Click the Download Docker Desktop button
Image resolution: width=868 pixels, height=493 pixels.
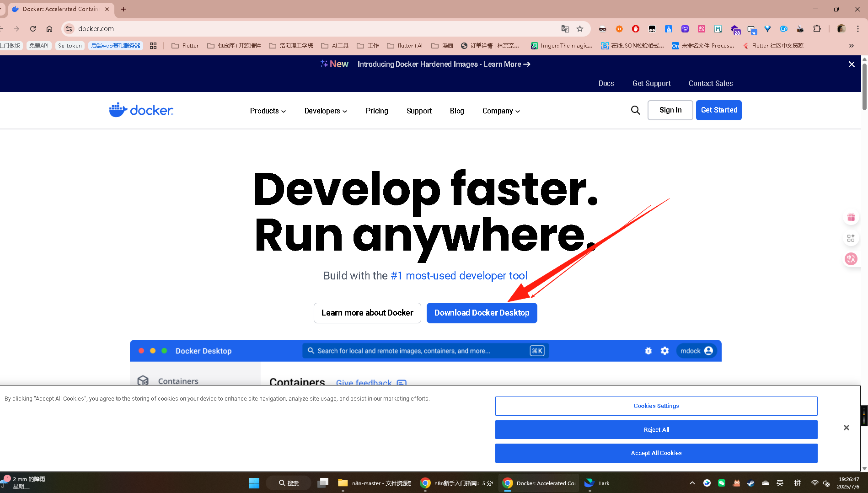point(482,313)
